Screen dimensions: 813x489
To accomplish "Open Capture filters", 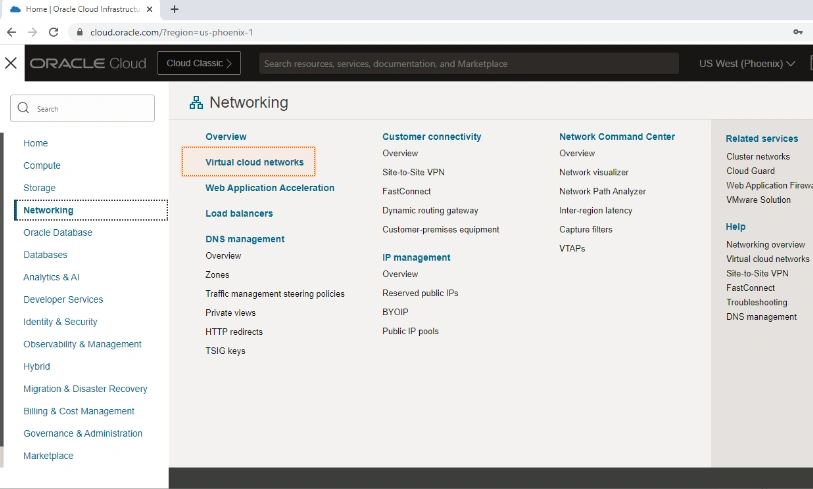I will [x=586, y=229].
